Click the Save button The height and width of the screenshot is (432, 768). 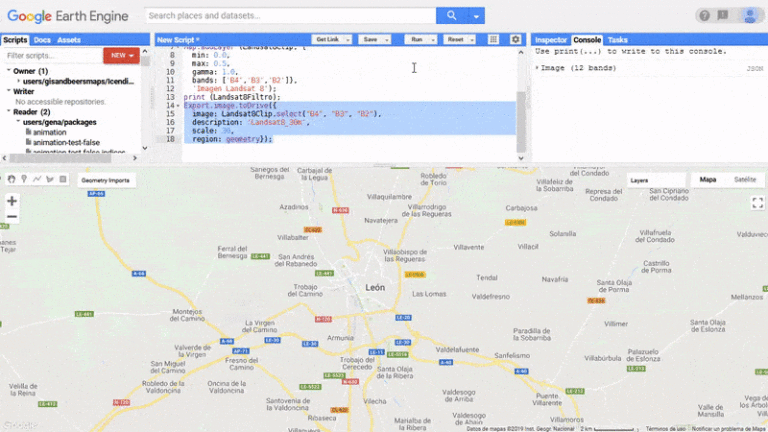370,40
